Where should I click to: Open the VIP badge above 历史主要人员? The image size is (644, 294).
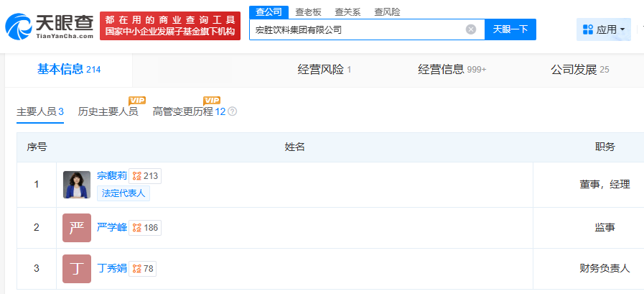[137, 101]
